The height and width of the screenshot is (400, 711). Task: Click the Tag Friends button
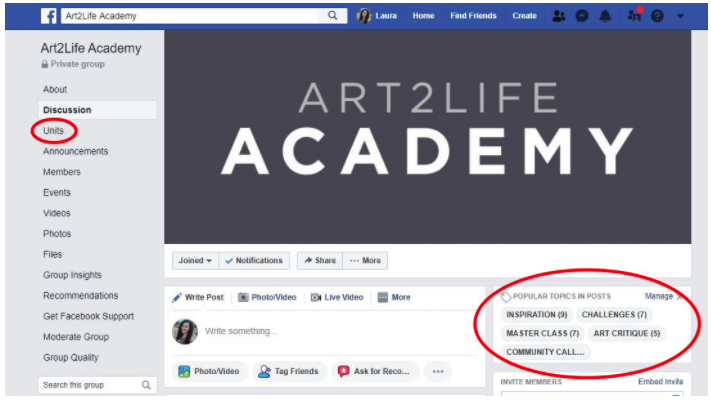click(x=290, y=371)
